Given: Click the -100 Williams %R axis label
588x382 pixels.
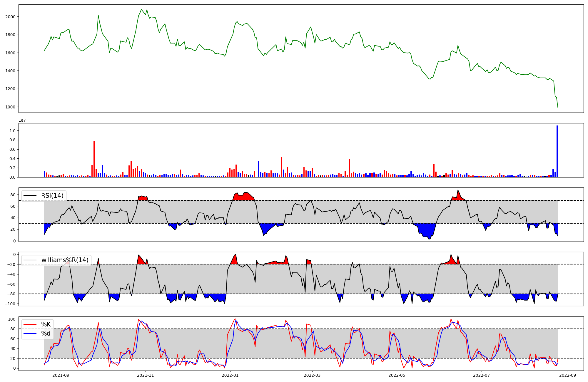Looking at the screenshot, I should (x=10, y=304).
